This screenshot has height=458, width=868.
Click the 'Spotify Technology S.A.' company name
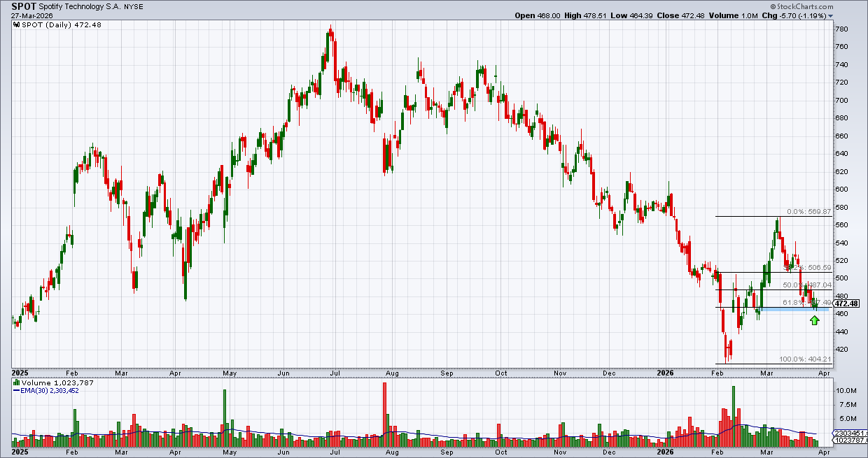coord(78,6)
